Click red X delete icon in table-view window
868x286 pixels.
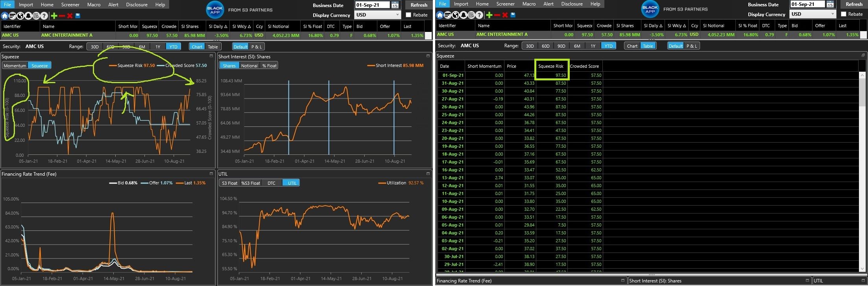[505, 15]
